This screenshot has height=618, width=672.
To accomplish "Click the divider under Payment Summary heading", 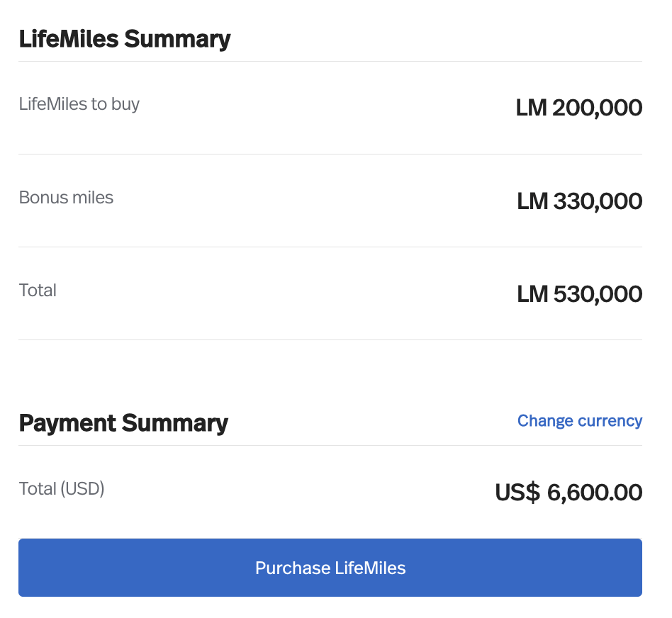I will tap(330, 446).
